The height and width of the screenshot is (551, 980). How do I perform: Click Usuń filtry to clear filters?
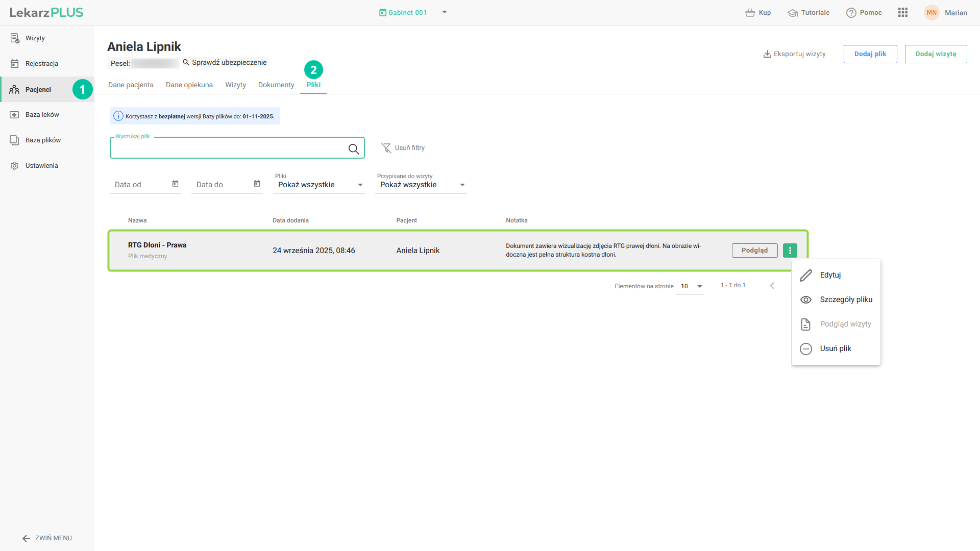click(x=403, y=148)
